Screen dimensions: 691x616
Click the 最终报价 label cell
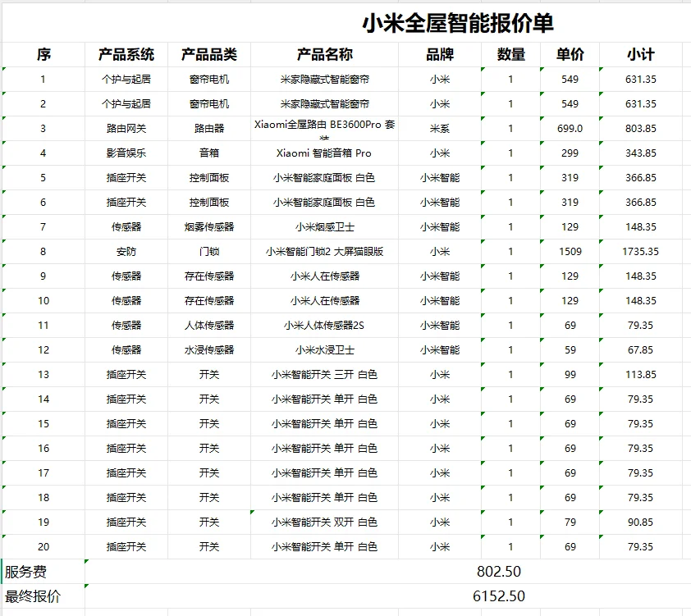(x=27, y=596)
